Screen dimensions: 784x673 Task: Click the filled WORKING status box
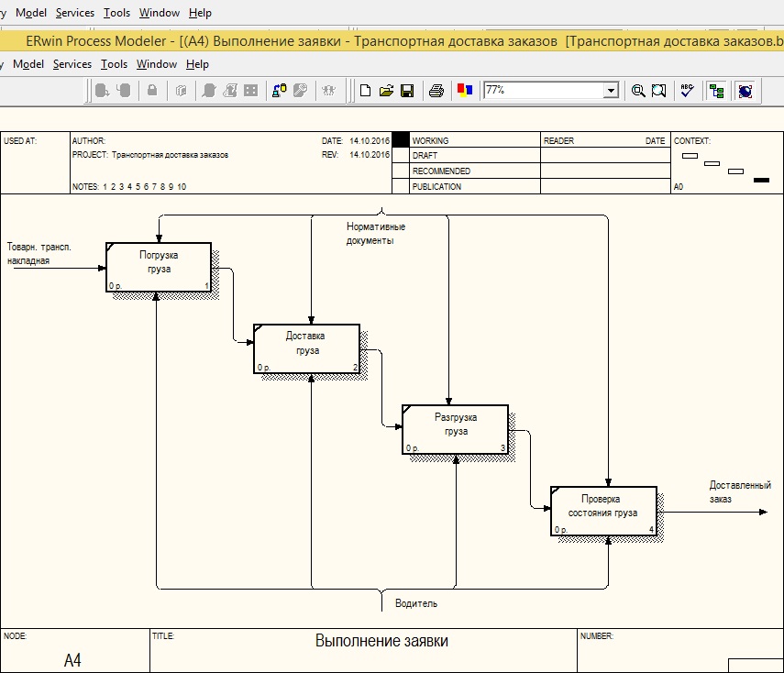401,139
